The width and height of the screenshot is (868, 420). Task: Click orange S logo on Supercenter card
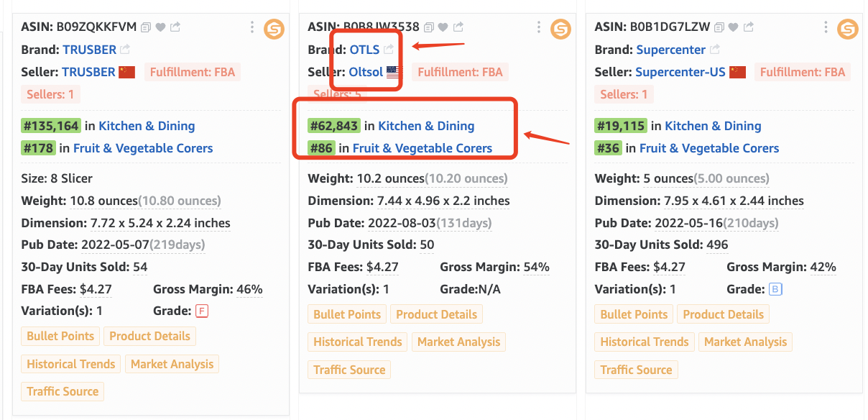tap(848, 29)
